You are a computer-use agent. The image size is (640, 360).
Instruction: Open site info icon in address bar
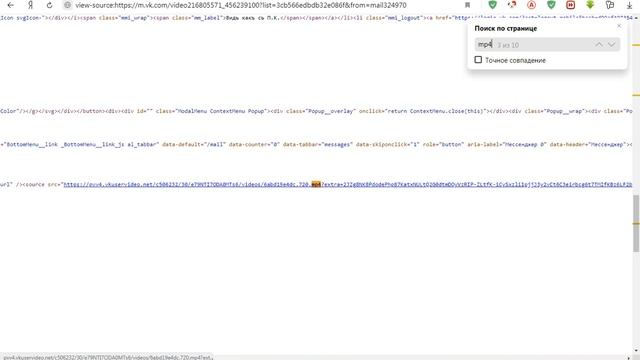pyautogui.click(x=68, y=5)
